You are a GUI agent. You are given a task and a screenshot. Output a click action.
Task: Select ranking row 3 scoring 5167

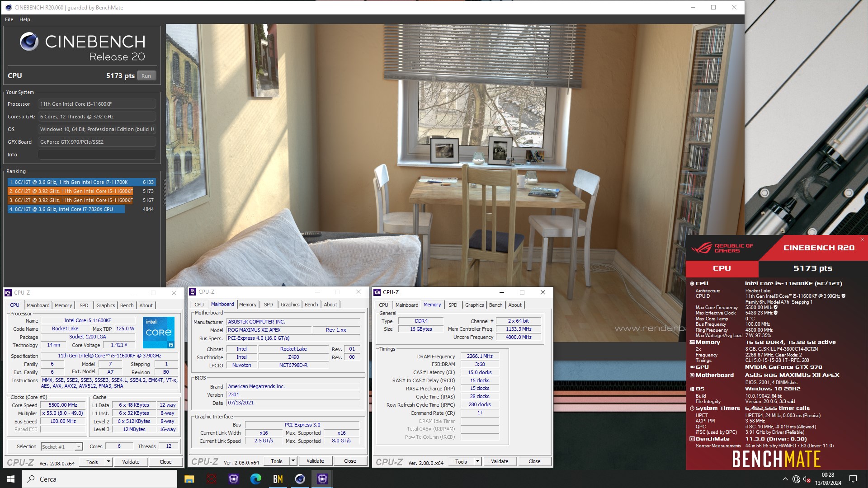[82, 200]
